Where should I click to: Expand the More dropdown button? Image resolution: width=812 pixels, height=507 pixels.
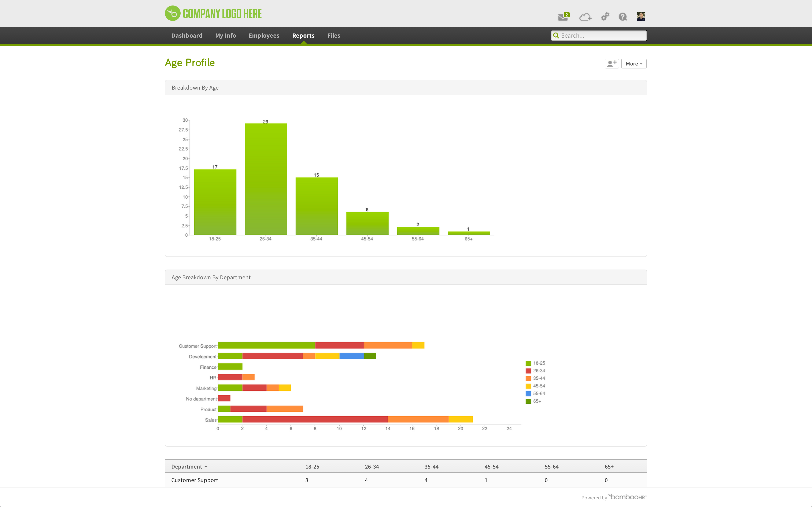pos(634,63)
